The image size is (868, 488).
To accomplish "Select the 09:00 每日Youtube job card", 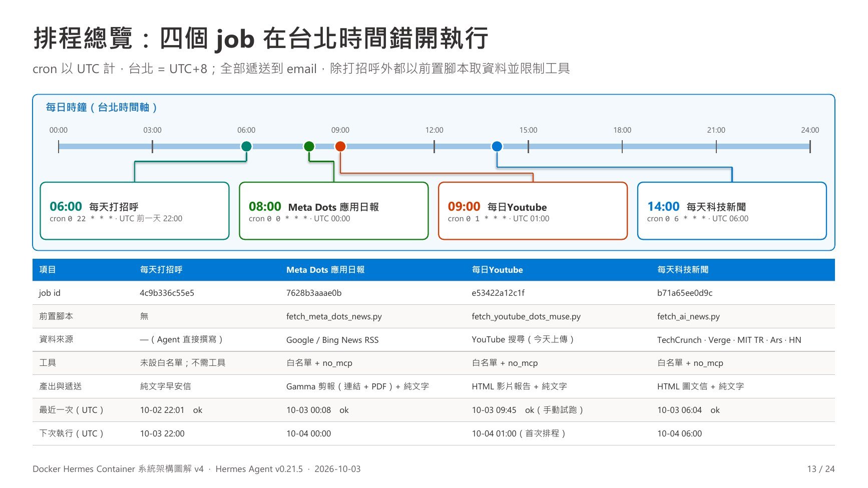I will (x=533, y=211).
